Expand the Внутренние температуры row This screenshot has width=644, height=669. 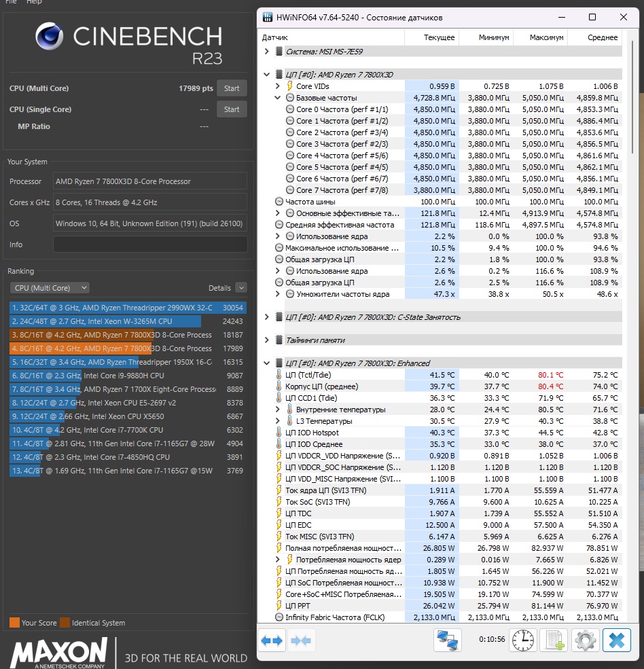pyautogui.click(x=277, y=409)
